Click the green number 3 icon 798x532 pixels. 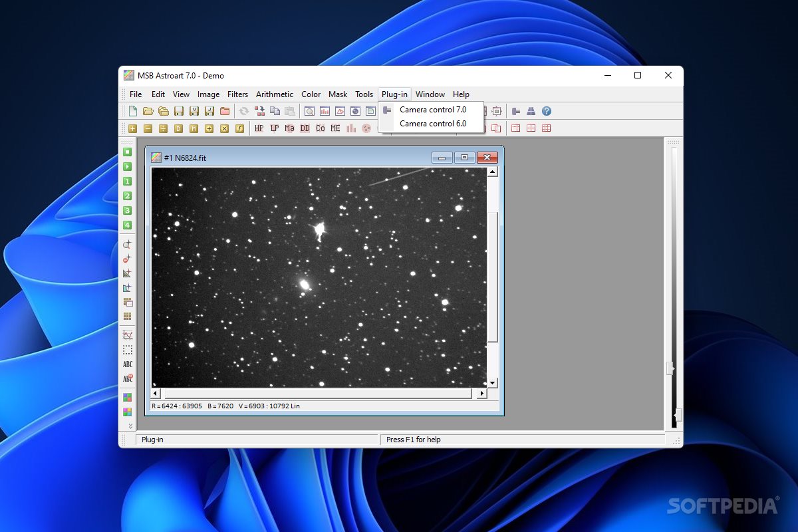(127, 210)
